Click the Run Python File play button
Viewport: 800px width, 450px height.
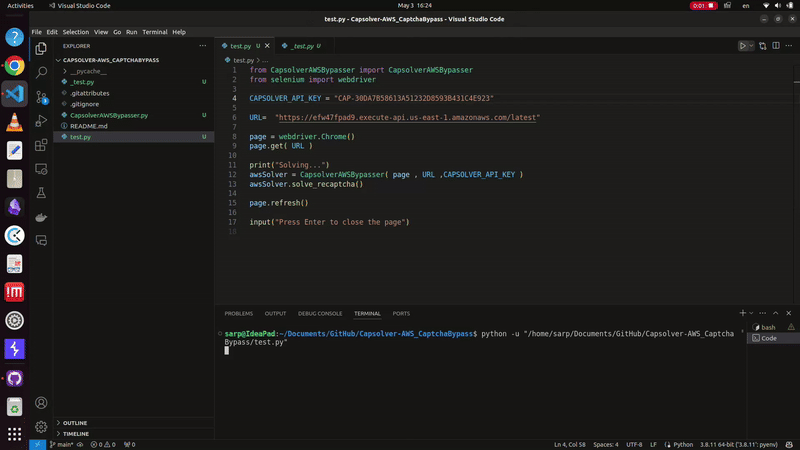[742, 46]
